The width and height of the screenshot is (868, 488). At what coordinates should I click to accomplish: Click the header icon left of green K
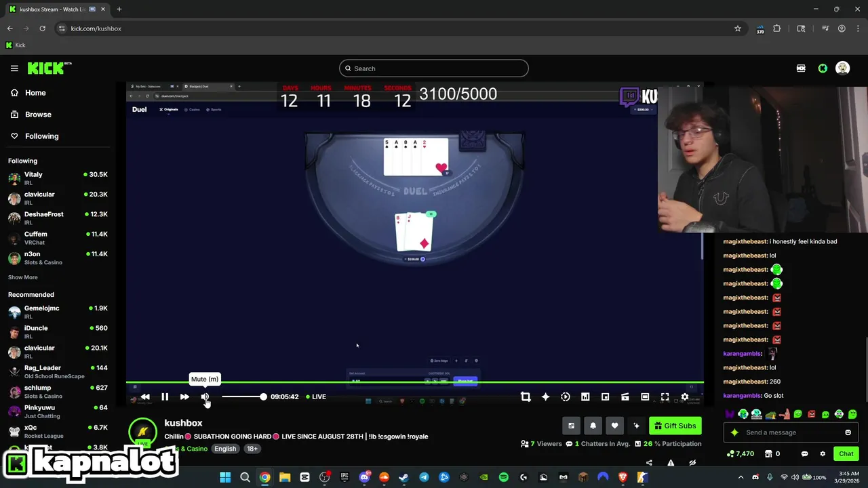point(801,68)
